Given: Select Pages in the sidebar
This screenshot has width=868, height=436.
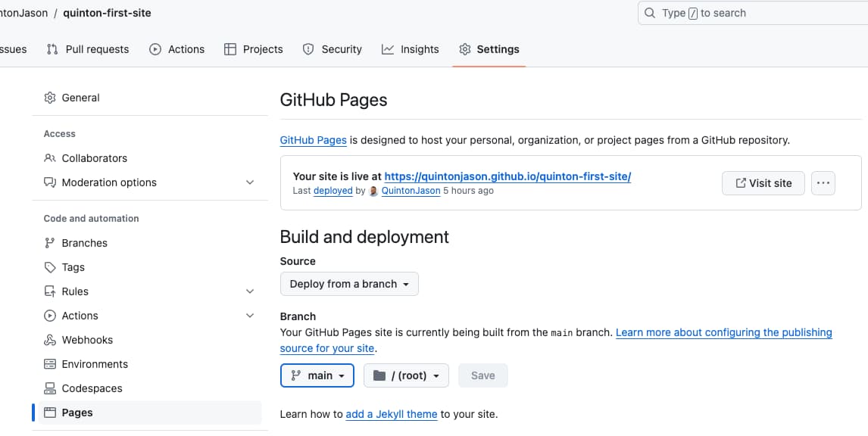Looking at the screenshot, I should click(x=149, y=413).
